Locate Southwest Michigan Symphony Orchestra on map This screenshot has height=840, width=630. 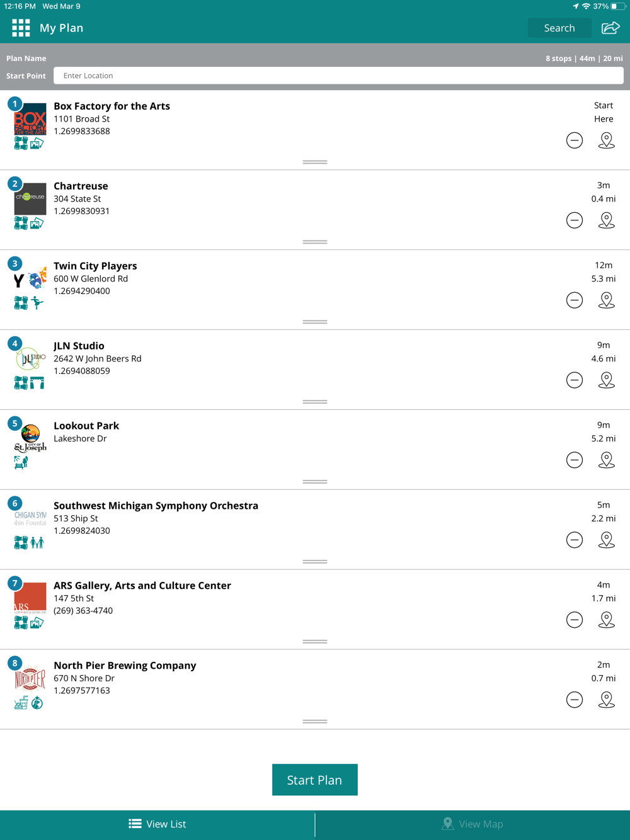click(606, 540)
